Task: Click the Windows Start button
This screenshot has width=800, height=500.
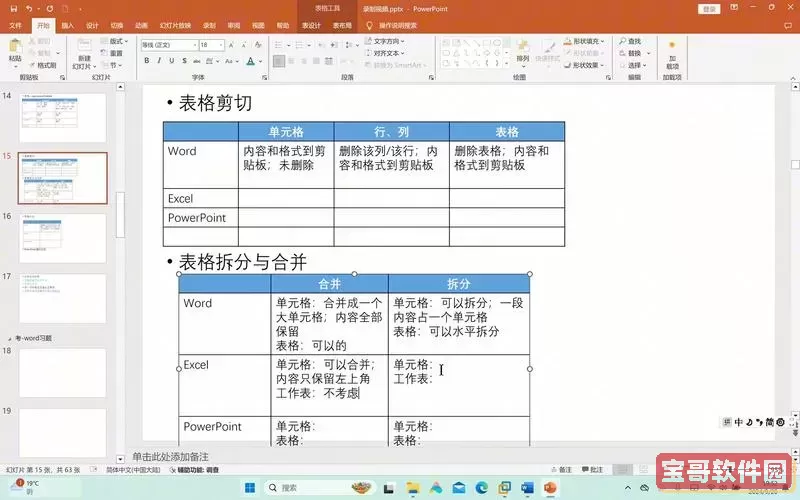Action: 250,488
